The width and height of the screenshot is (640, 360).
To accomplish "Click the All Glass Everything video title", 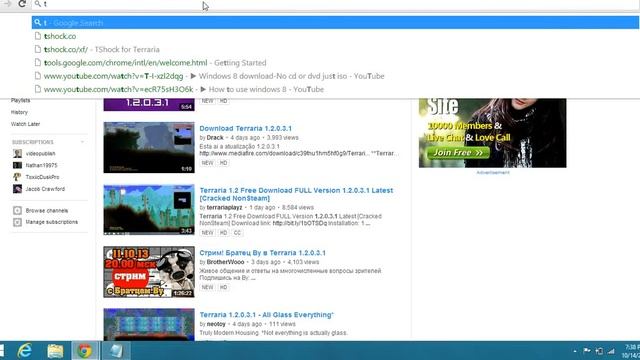I will click(267, 315).
